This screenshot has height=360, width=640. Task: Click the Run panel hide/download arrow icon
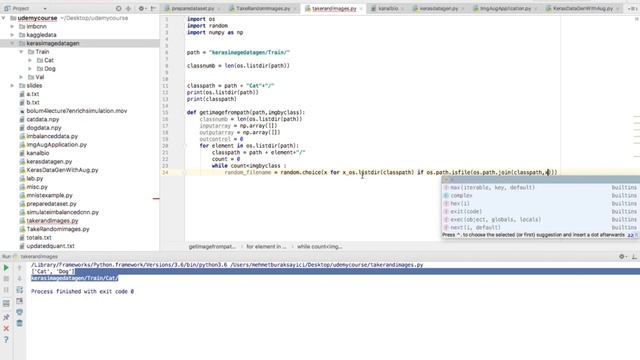tap(634, 256)
